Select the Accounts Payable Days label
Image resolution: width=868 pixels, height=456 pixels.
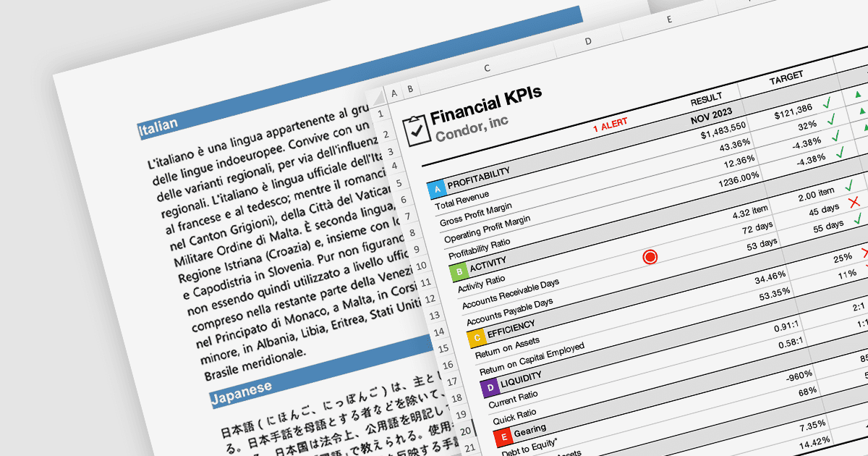coord(510,311)
